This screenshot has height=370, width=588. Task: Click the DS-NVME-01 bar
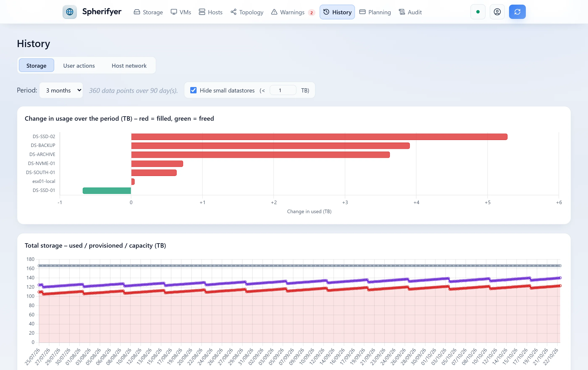click(157, 164)
